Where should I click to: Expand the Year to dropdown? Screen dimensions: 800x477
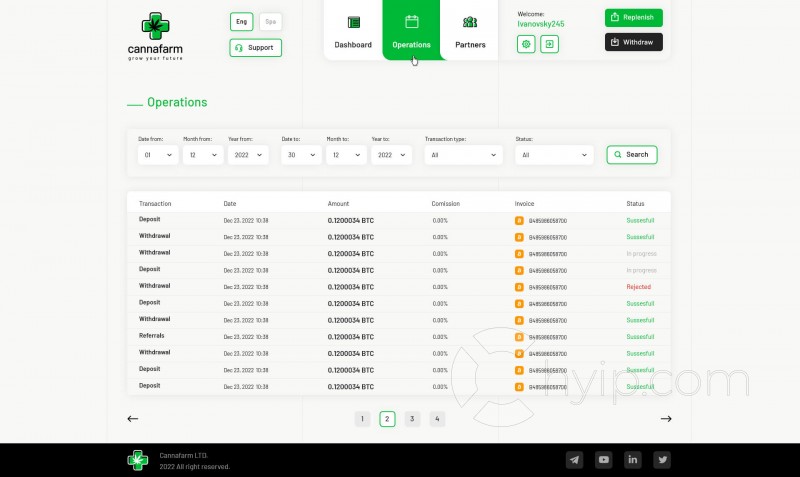(391, 155)
